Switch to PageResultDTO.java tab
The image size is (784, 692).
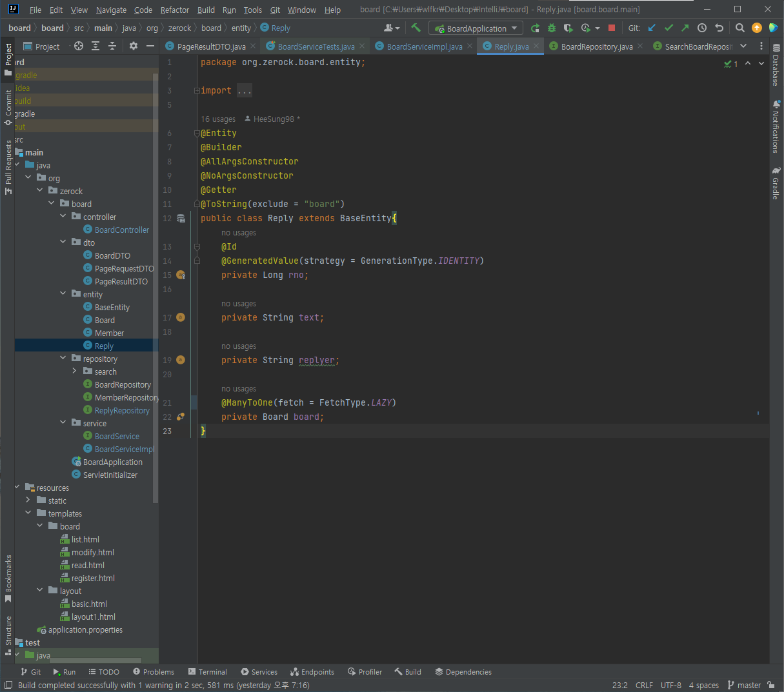click(x=211, y=46)
